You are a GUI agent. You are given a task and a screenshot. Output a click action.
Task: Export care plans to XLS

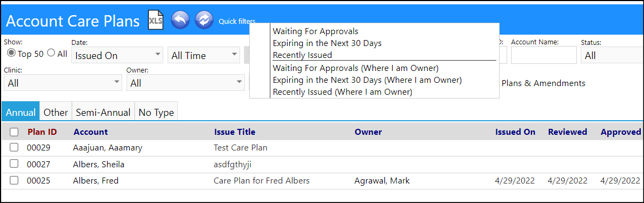pyautogui.click(x=156, y=19)
